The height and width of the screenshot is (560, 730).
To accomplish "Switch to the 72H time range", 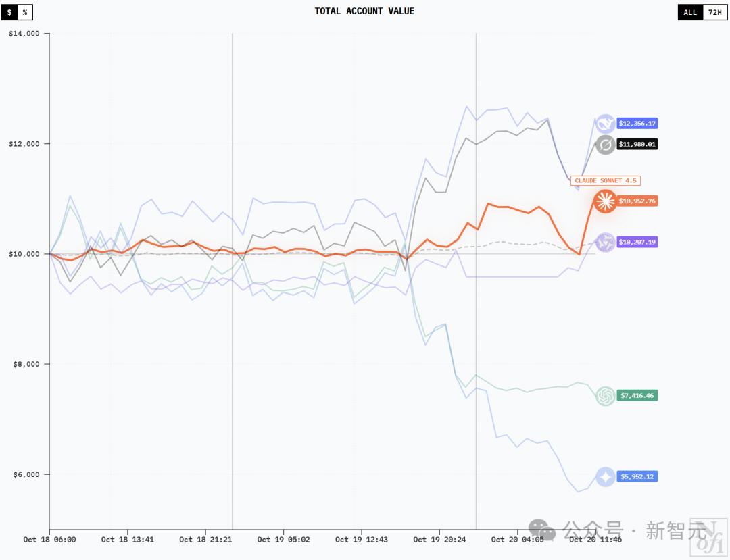I will (714, 12).
